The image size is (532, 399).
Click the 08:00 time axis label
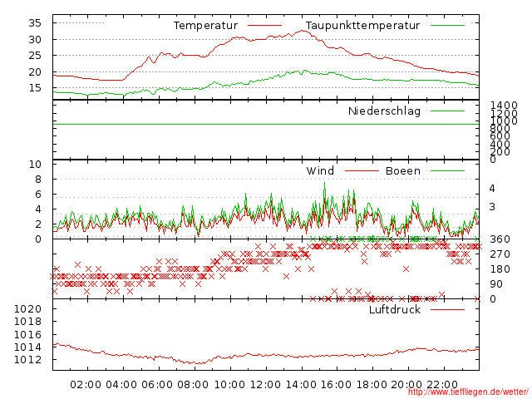click(193, 385)
